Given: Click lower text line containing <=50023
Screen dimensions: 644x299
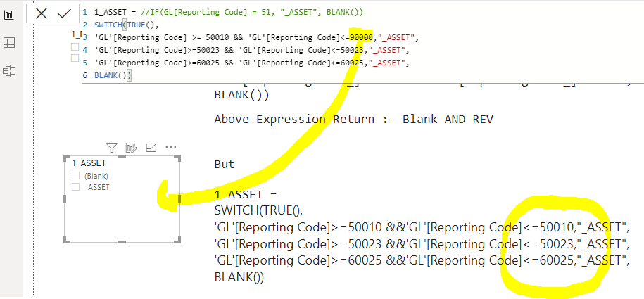Looking at the screenshot, I should [x=422, y=244].
